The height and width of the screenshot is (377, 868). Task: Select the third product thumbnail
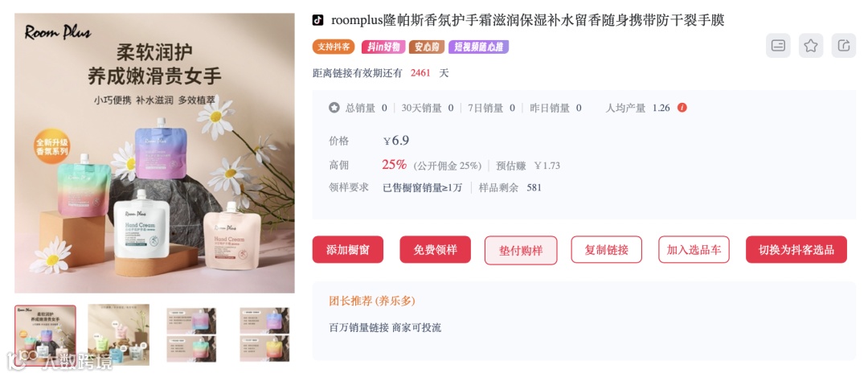191,335
